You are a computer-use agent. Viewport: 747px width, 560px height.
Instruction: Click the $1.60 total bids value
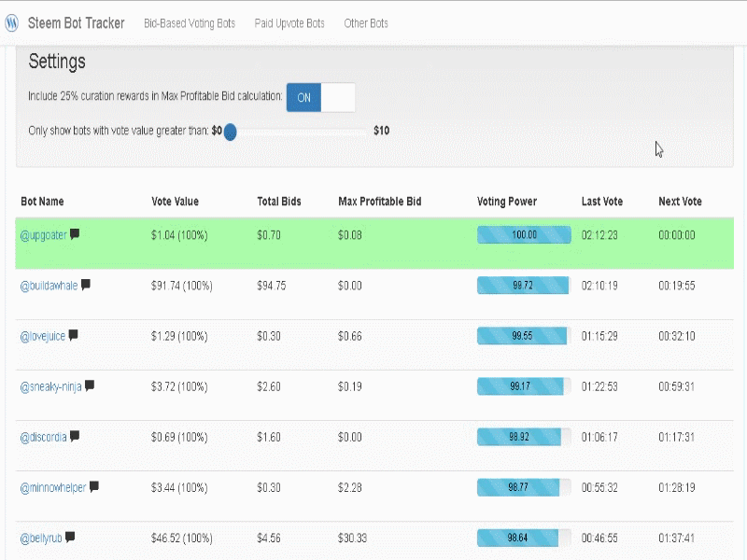(269, 437)
